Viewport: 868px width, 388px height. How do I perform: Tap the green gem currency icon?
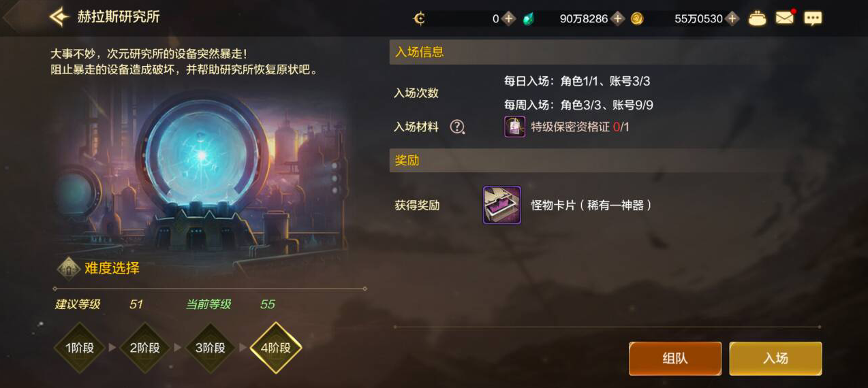528,18
